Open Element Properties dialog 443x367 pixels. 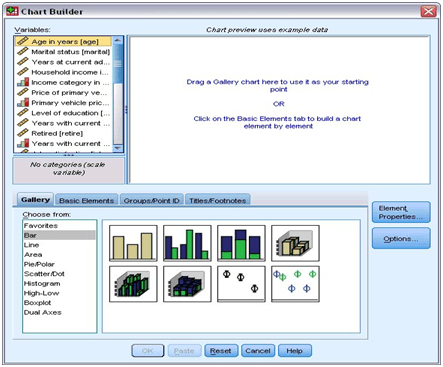[x=401, y=212]
